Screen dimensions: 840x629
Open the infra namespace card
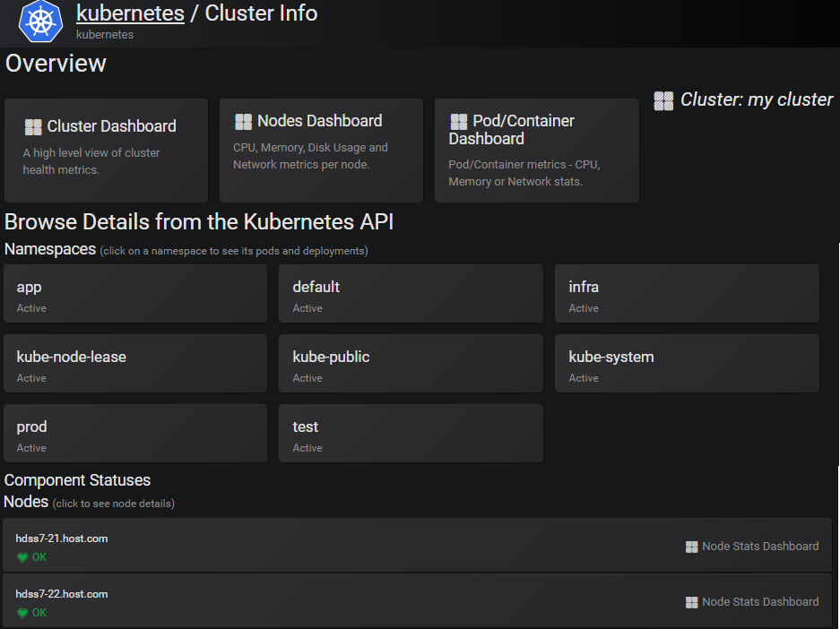687,294
